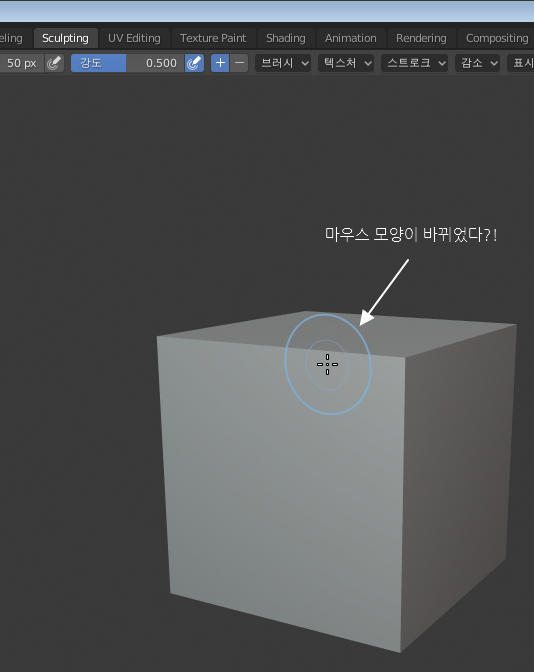The width and height of the screenshot is (534, 672).
Task: Open the UV Editing workspace tab
Action: pos(134,38)
